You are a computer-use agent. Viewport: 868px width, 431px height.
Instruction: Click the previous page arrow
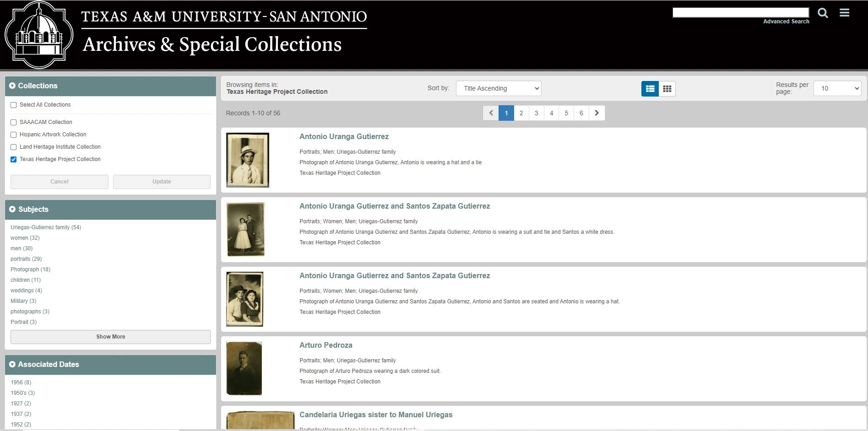(491, 113)
